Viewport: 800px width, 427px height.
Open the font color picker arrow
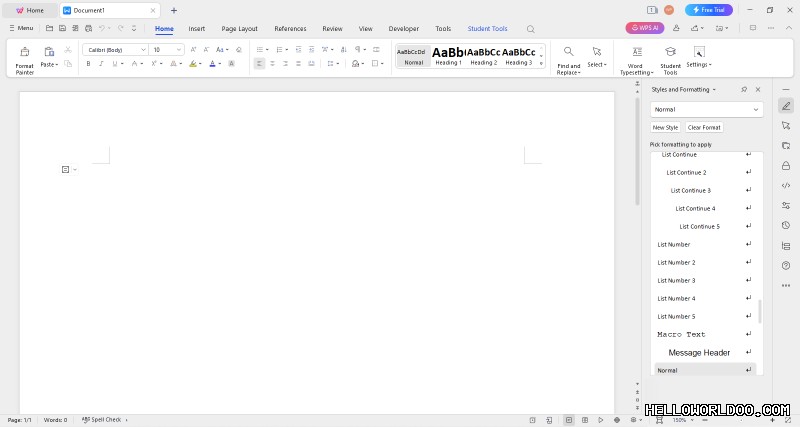[220, 64]
